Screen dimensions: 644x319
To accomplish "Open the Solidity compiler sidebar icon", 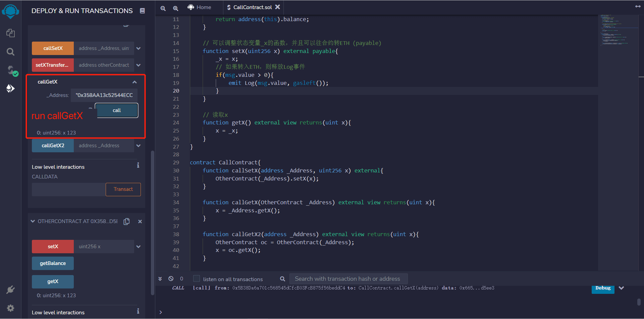I will tap(11, 70).
